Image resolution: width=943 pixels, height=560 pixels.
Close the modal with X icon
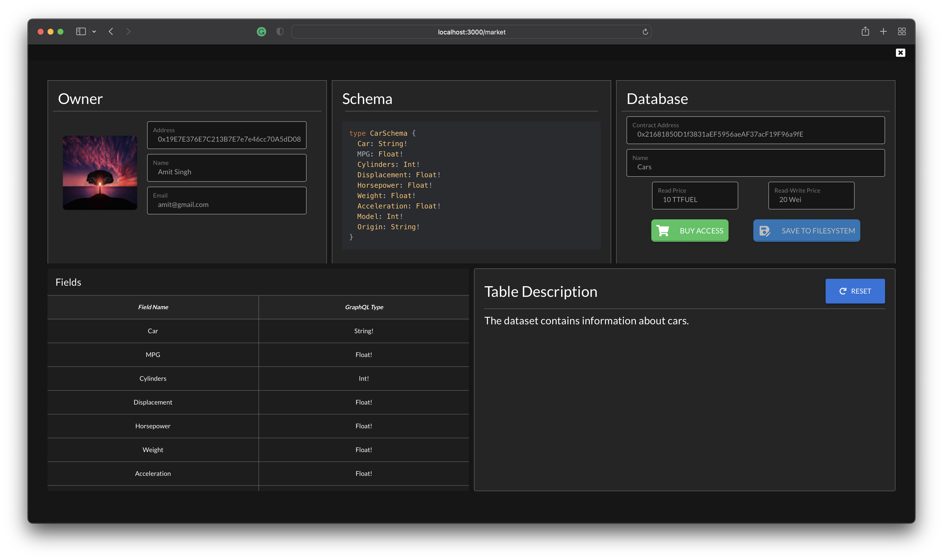coord(900,53)
